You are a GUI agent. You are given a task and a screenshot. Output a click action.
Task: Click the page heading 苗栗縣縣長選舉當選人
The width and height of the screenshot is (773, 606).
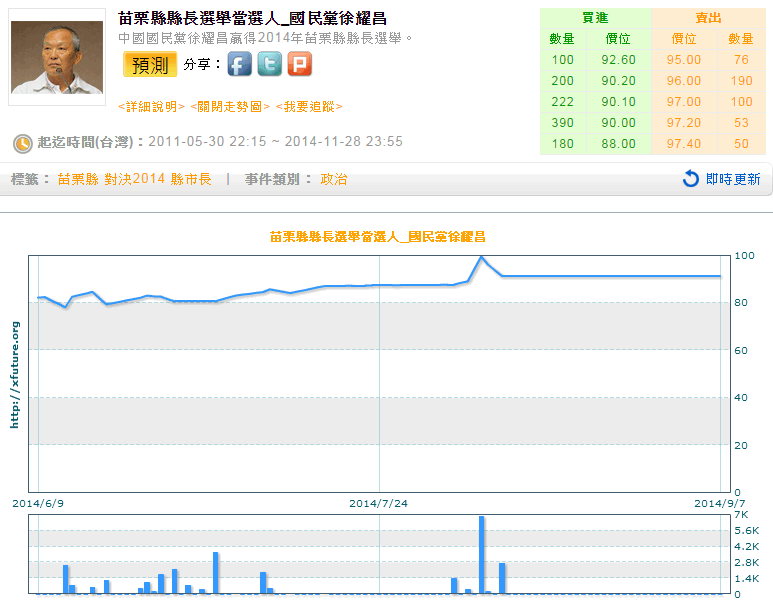pyautogui.click(x=252, y=19)
